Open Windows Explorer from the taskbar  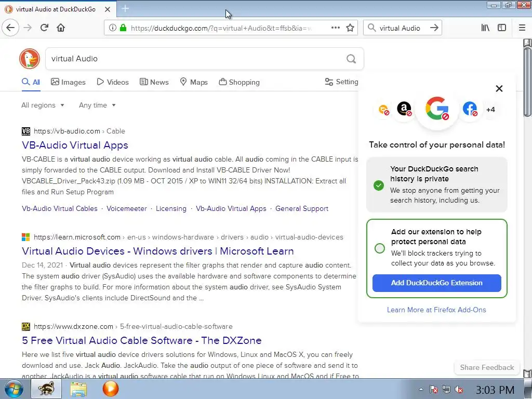point(78,389)
